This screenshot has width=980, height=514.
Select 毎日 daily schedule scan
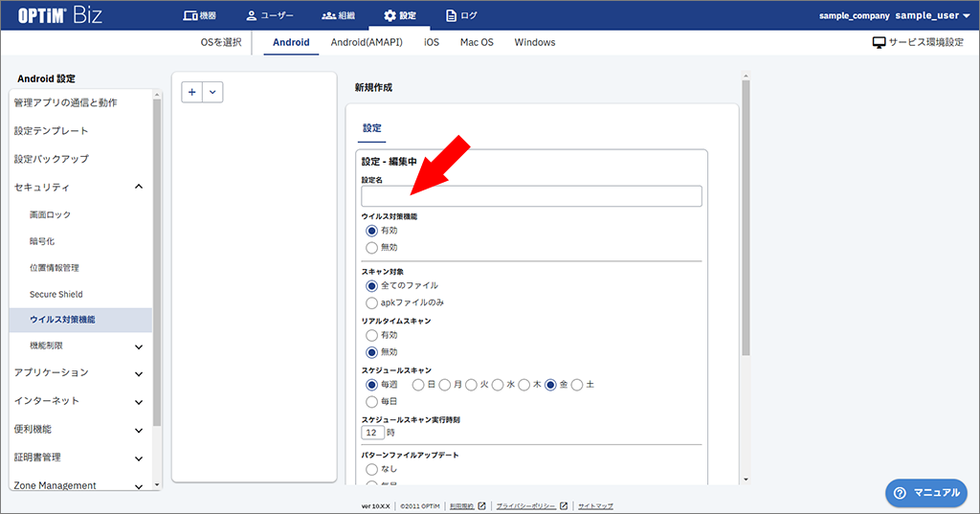[372, 401]
